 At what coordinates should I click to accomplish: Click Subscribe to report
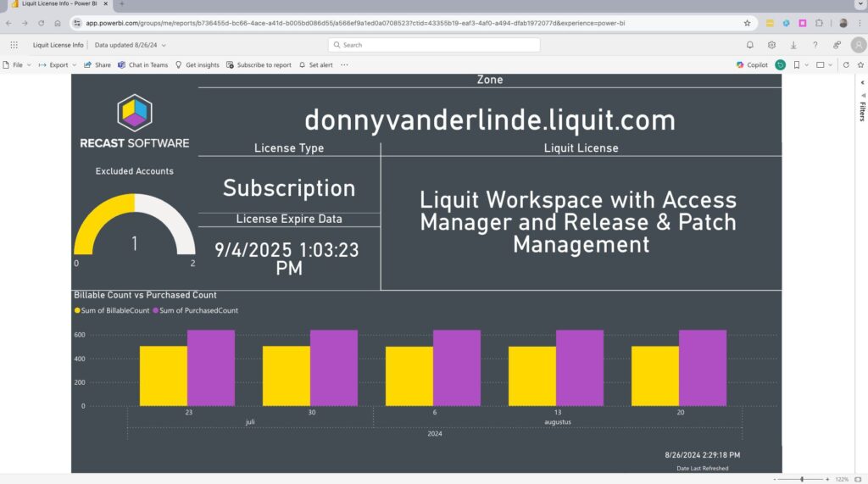click(x=259, y=64)
